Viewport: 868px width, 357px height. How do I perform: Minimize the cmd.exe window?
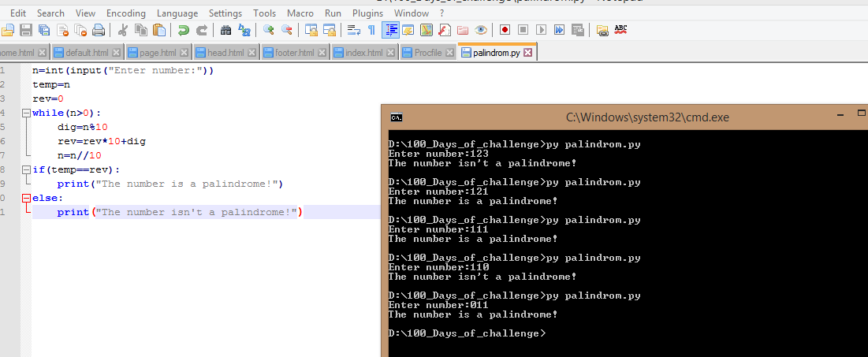coord(840,114)
